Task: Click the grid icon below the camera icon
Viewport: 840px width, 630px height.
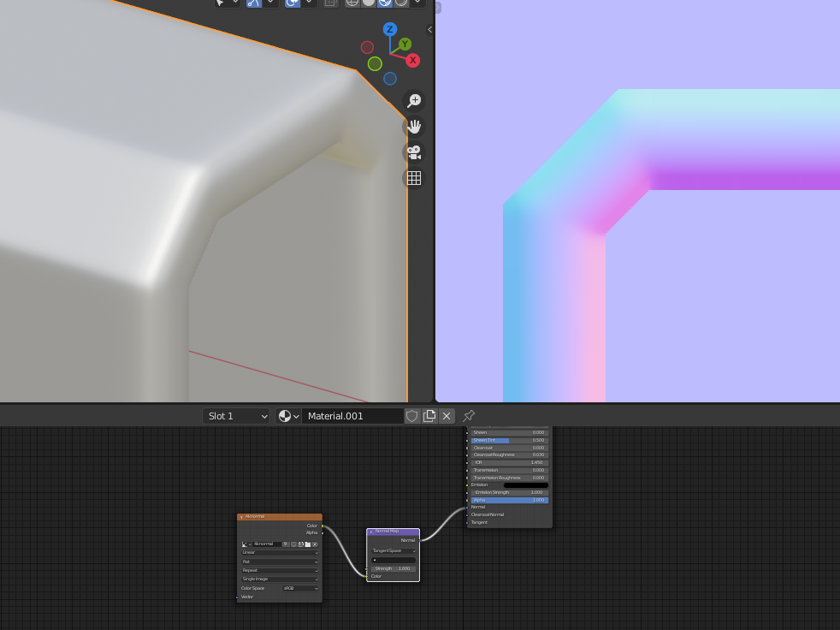Action: click(x=414, y=177)
